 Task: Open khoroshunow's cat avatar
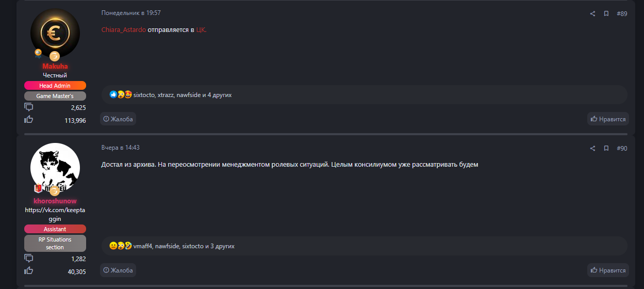click(x=55, y=167)
